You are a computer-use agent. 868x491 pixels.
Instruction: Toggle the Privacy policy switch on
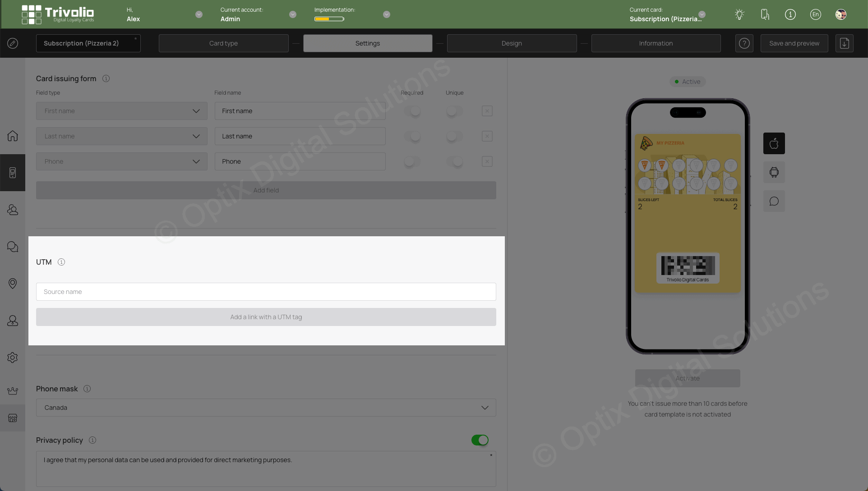[x=480, y=440]
